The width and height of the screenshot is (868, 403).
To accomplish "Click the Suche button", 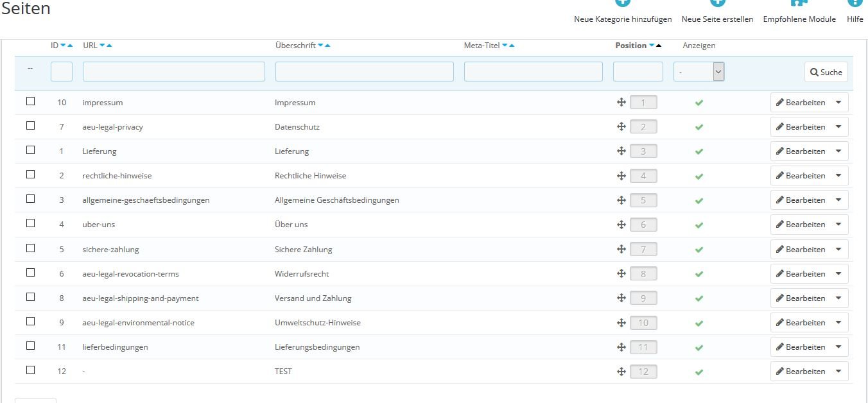I will (826, 73).
